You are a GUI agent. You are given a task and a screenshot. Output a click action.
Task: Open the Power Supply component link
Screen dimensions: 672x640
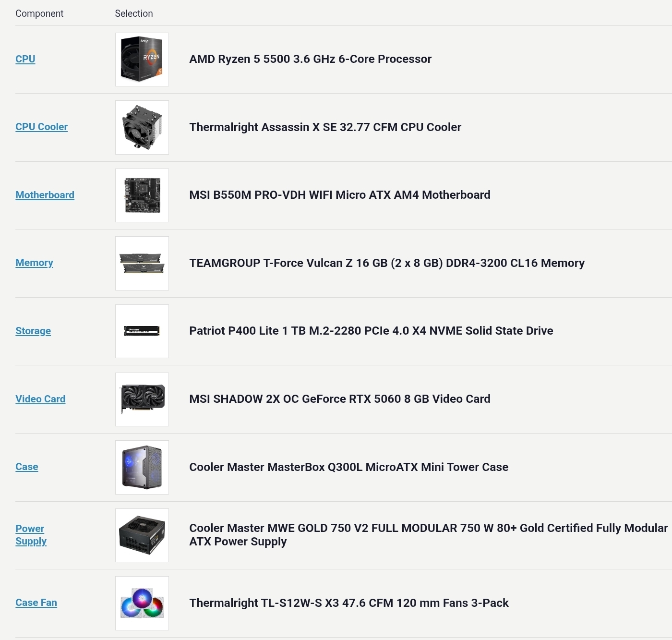click(x=31, y=535)
